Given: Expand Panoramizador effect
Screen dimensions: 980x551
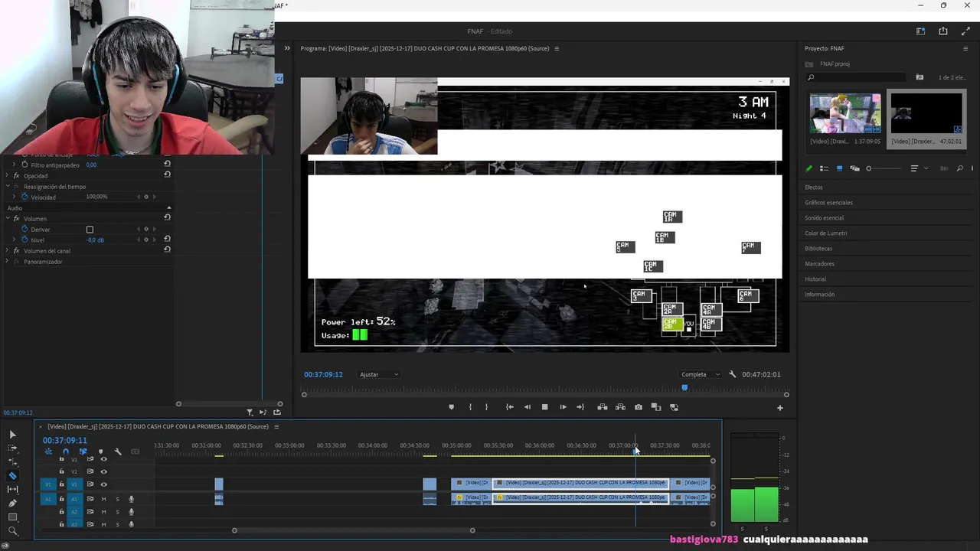Looking at the screenshot, I should [x=8, y=262].
